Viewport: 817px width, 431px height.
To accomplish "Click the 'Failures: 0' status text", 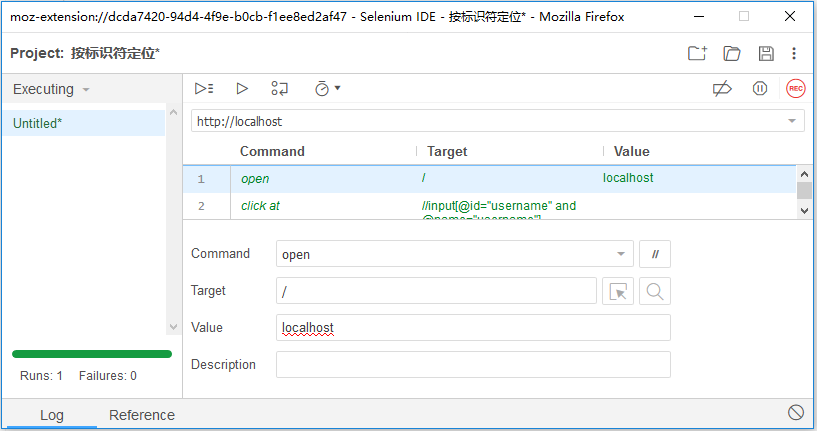I will pos(108,376).
